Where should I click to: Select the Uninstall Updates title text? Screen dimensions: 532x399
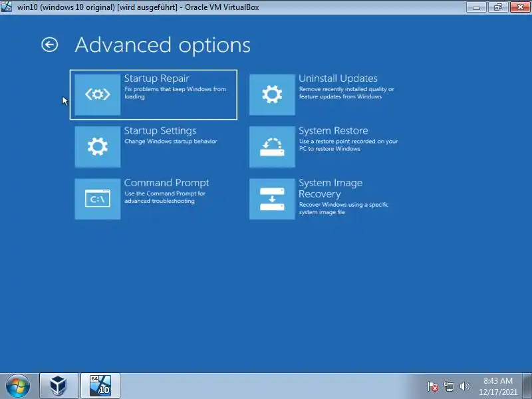[x=338, y=78]
